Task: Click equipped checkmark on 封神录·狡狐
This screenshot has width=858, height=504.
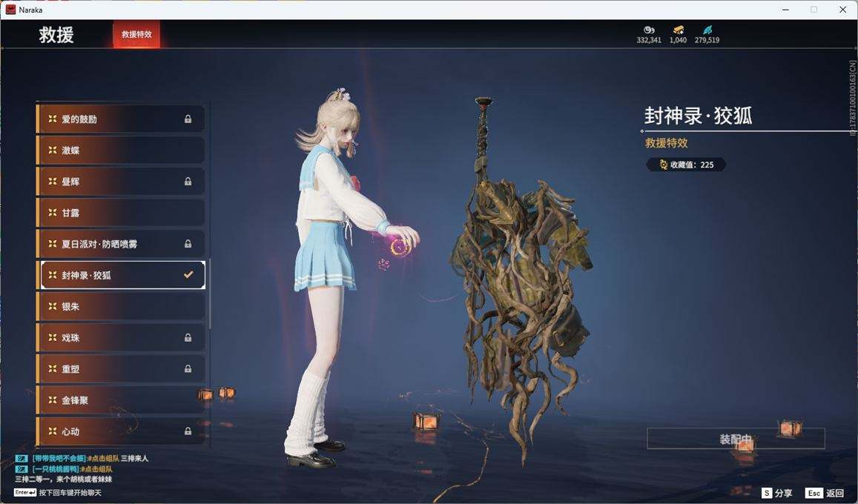Action: 188,275
